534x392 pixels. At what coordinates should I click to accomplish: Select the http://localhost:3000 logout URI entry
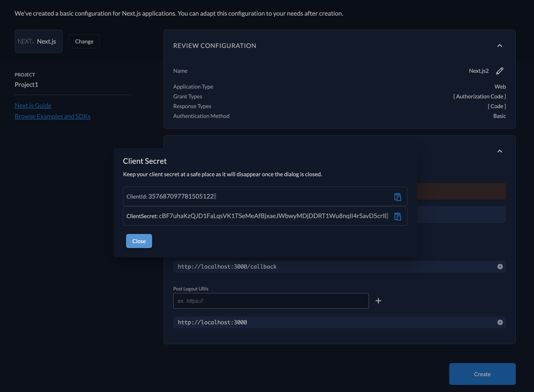point(212,322)
